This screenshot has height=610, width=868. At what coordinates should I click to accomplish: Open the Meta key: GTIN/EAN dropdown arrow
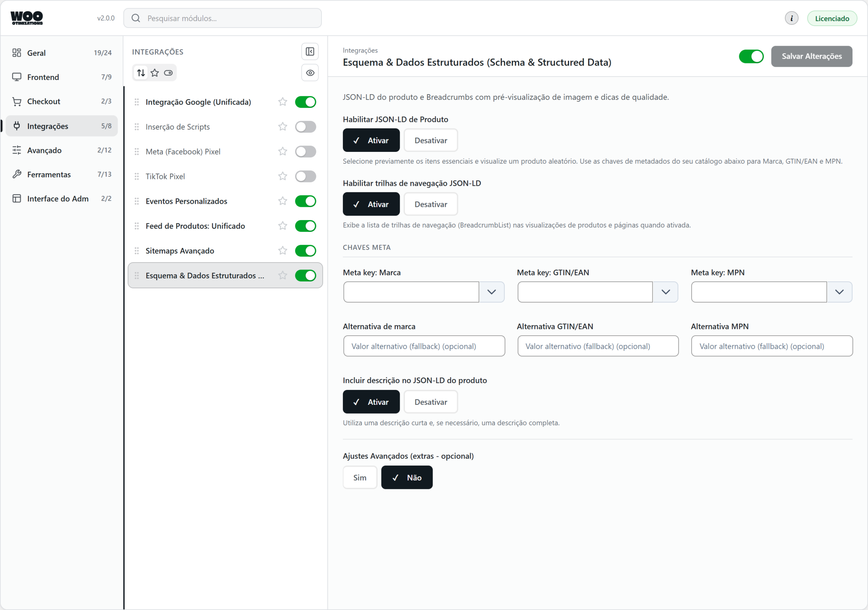click(x=665, y=292)
